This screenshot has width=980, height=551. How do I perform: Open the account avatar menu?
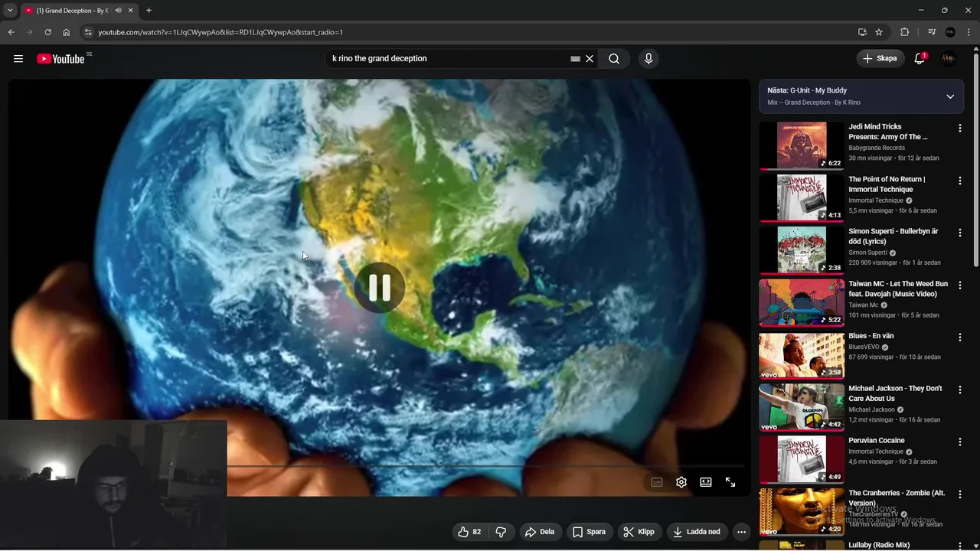(x=949, y=59)
